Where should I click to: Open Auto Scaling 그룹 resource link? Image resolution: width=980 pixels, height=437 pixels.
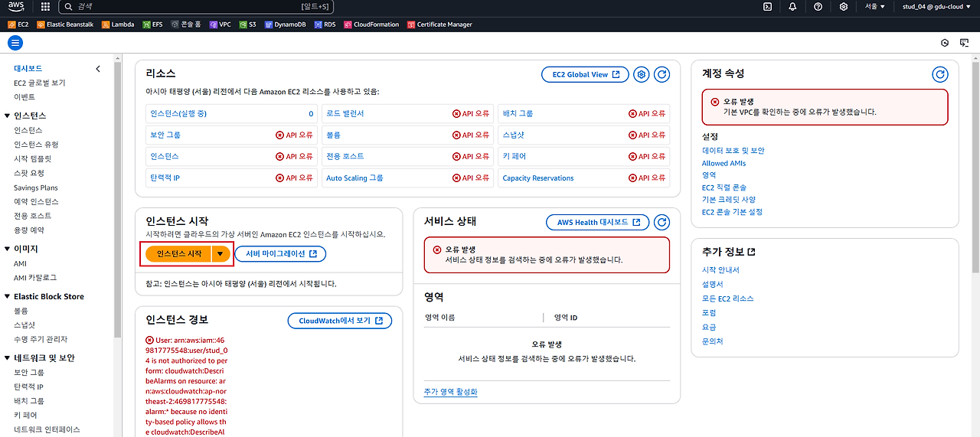pyautogui.click(x=354, y=178)
